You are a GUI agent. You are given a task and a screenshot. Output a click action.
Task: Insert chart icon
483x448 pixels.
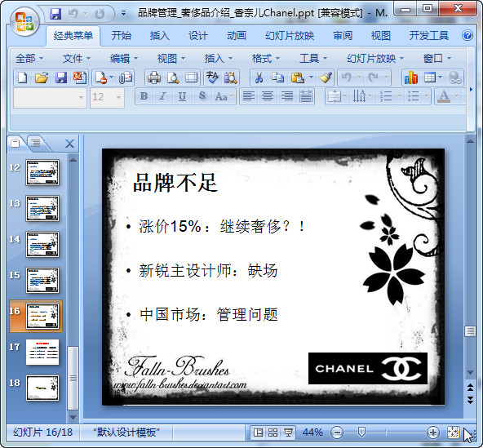pyautogui.click(x=411, y=78)
